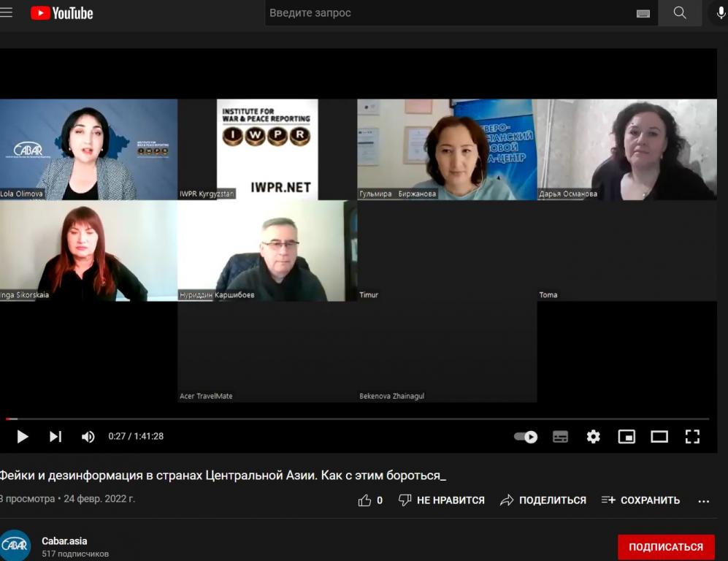Image resolution: width=728 pixels, height=561 pixels.
Task: Expand the three-dot more actions menu
Action: 704,501
